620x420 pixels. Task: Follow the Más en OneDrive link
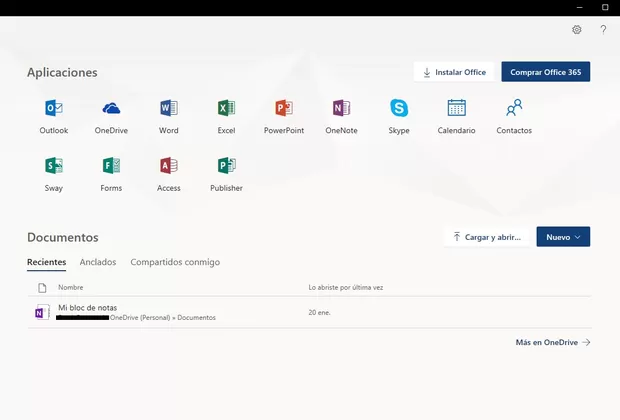coord(553,342)
